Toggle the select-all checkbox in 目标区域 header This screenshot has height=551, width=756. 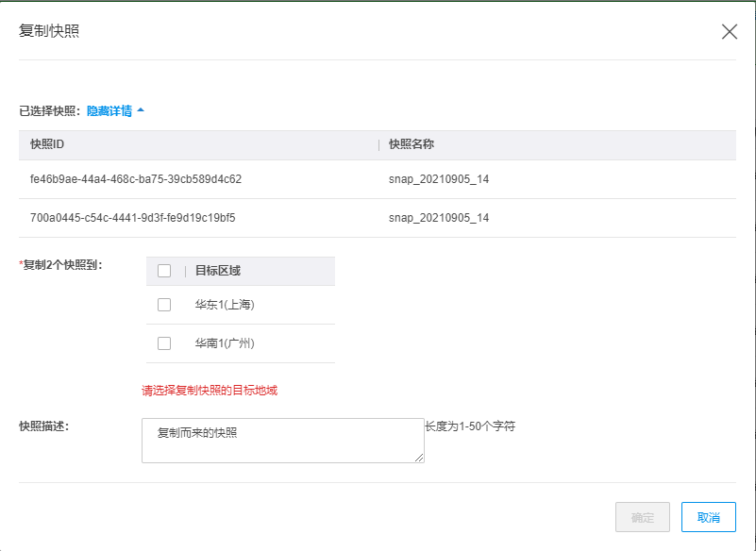click(x=164, y=271)
